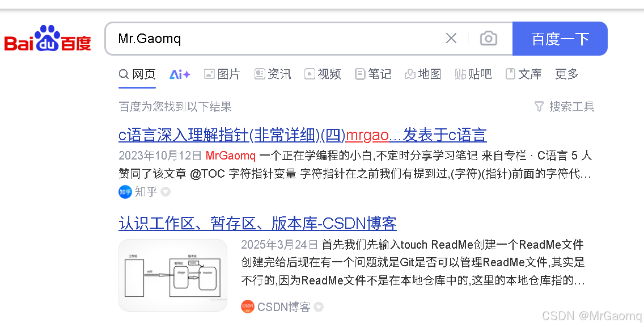This screenshot has height=327, width=644.
Task: Open the 认识工作区、暂存区、版本库-CSDN博客 link
Action: pos(257,223)
